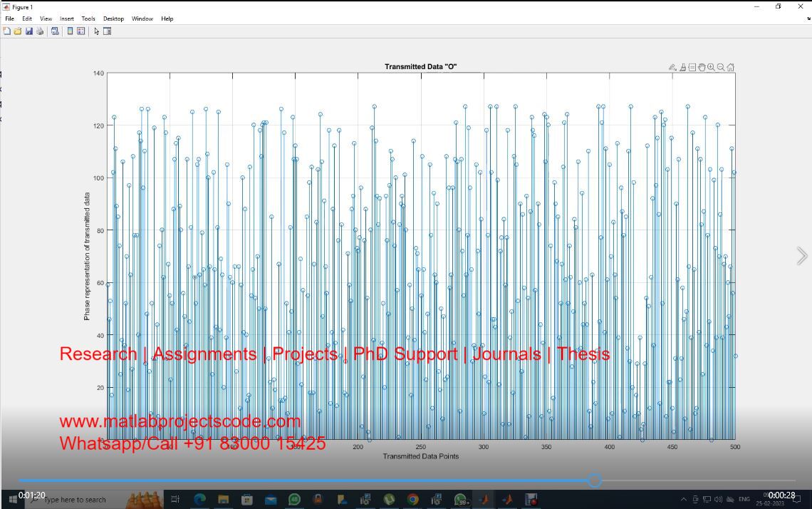This screenshot has height=509, width=812.
Task: Toggle the Edit Plot arrow tool
Action: (97, 31)
